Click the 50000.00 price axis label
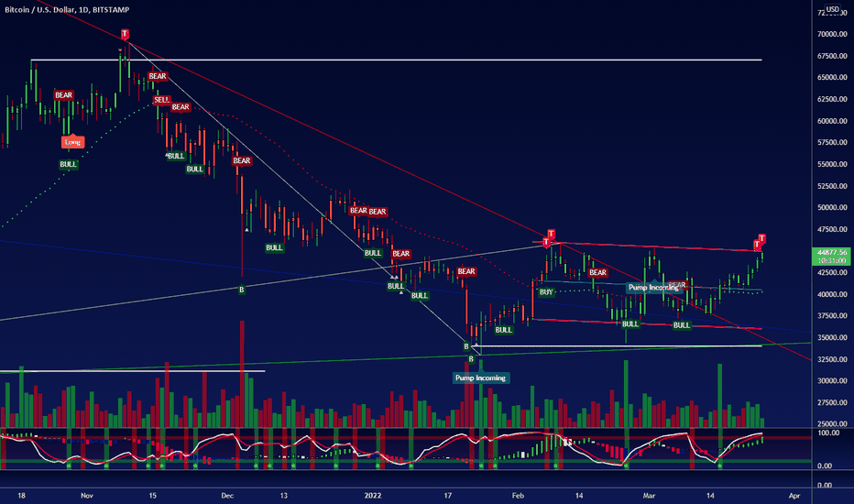 pyautogui.click(x=832, y=208)
